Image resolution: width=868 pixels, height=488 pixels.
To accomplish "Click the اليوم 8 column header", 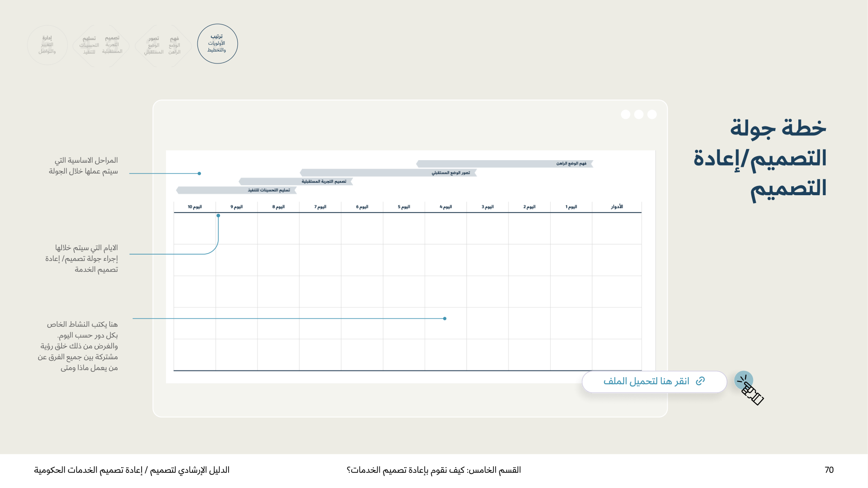I will point(279,207).
